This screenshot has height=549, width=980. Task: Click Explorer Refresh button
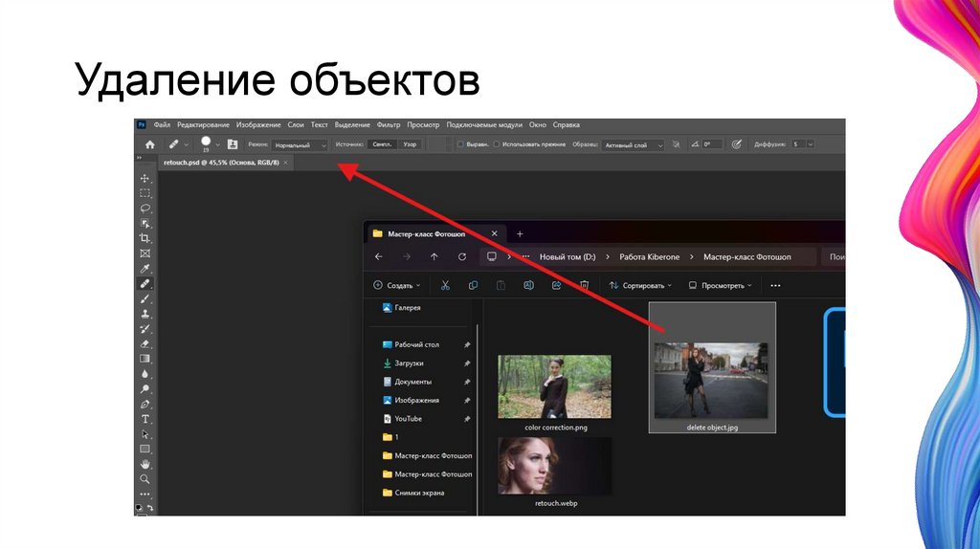click(x=462, y=256)
